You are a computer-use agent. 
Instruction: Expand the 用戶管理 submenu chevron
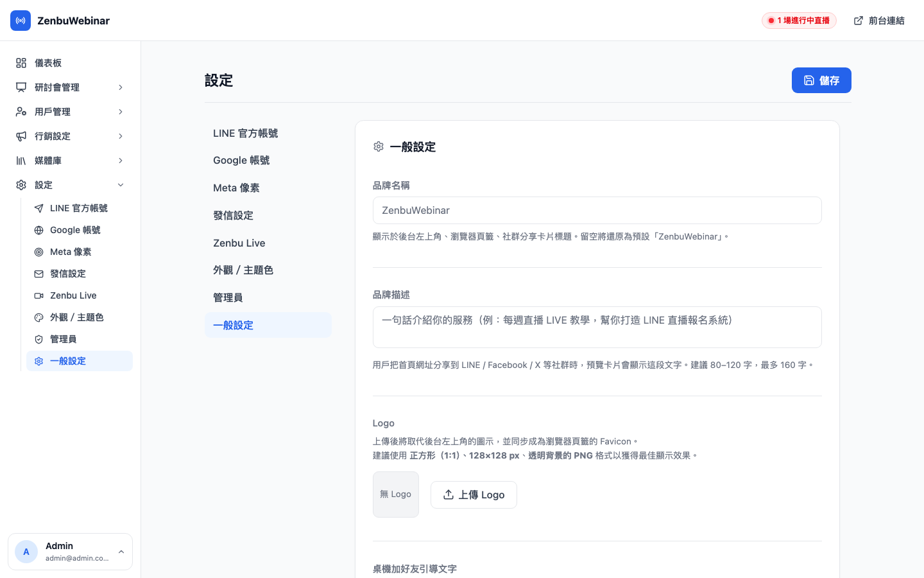(x=120, y=112)
